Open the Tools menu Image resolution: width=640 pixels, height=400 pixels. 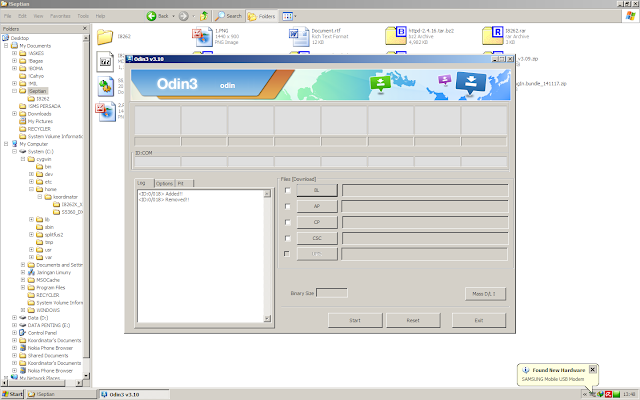tap(83, 16)
